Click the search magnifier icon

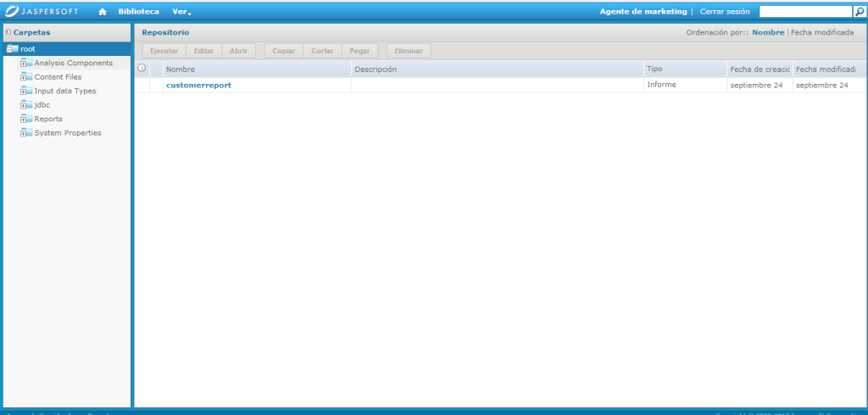click(x=859, y=12)
